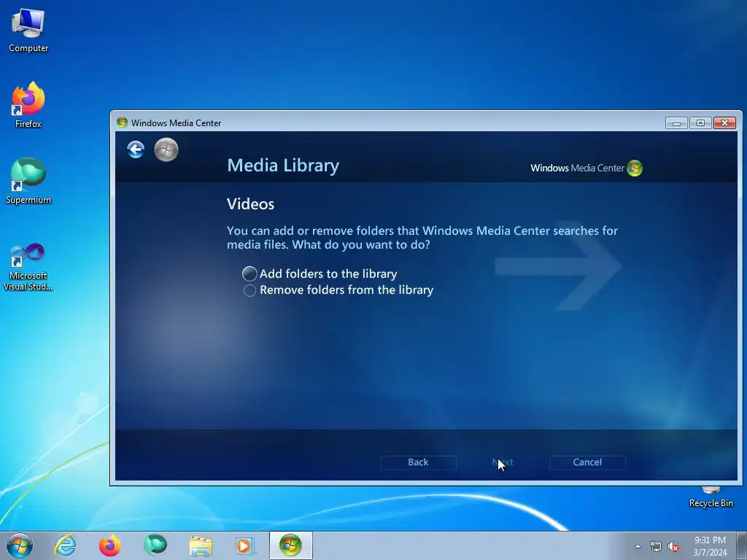747x560 pixels.
Task: Show hidden tray icons
Action: 638,546
